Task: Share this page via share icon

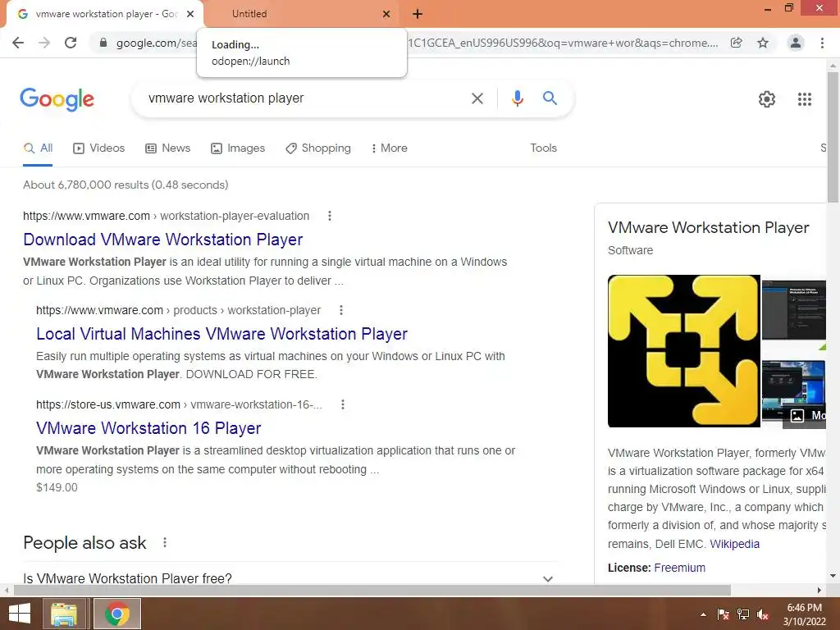Action: tap(737, 43)
